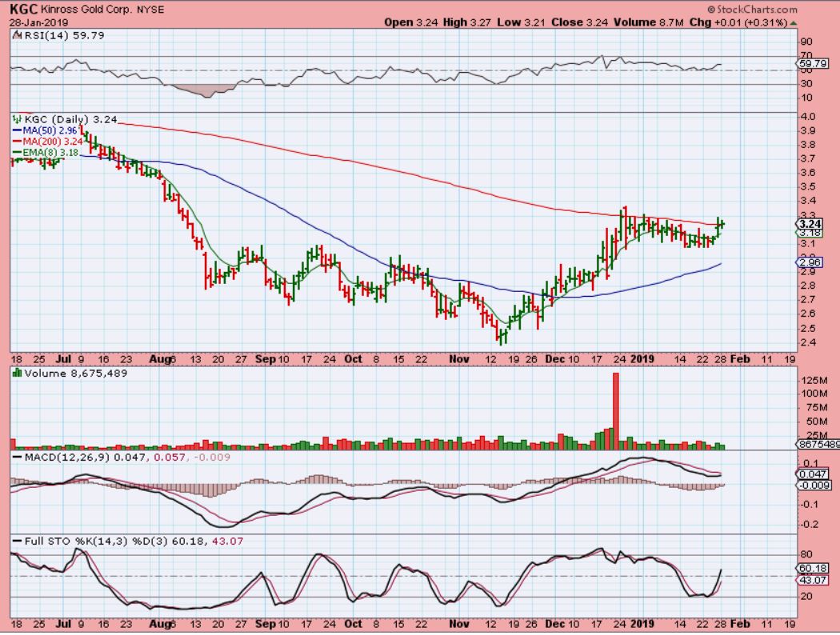The height and width of the screenshot is (635, 840).
Task: Click the KGC ticker symbol in the title
Action: click(23, 9)
